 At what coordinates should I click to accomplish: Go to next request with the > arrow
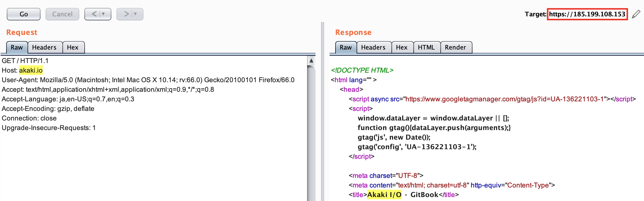point(126,14)
